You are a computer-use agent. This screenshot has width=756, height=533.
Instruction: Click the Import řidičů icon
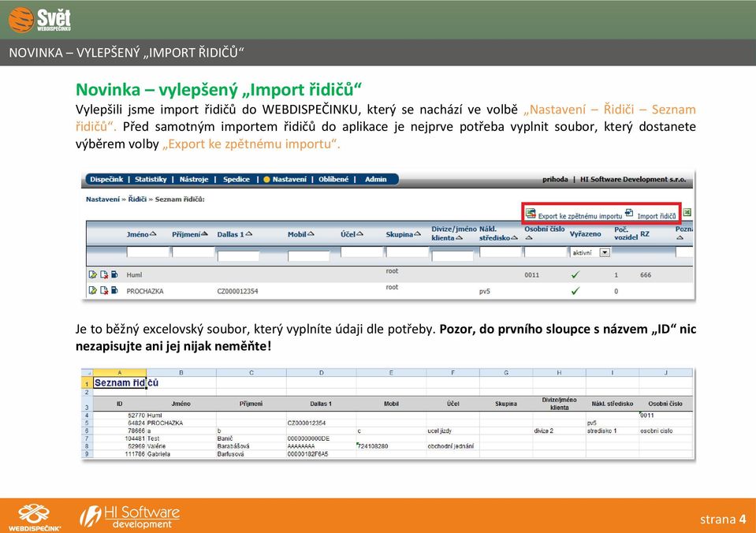pos(629,213)
